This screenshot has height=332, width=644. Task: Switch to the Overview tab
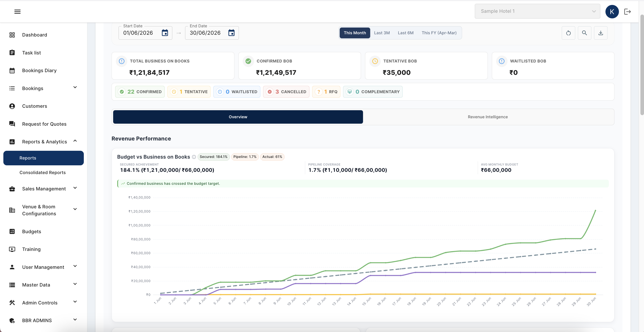click(238, 117)
